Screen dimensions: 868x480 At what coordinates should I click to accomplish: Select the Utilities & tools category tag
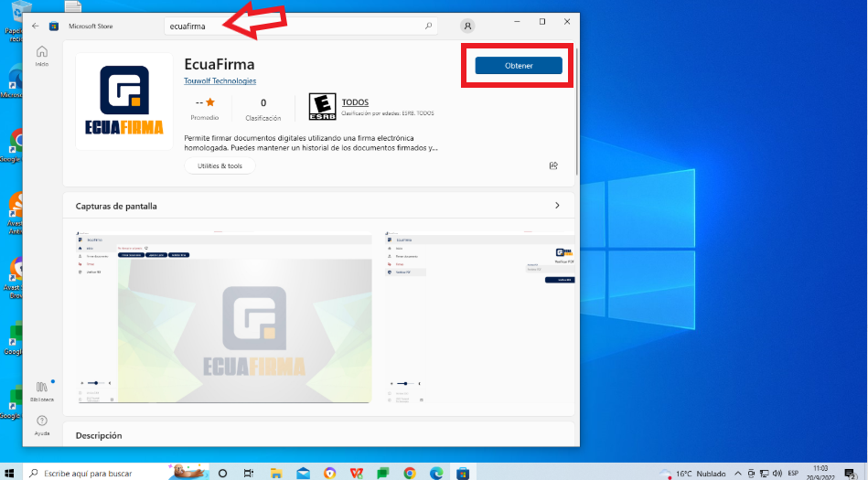tap(220, 165)
